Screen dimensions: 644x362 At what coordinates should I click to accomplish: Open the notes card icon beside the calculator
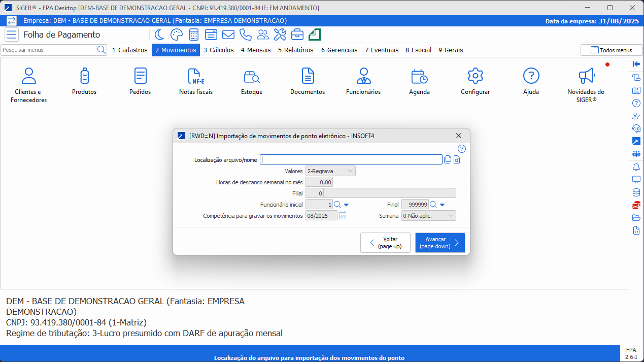[211, 35]
